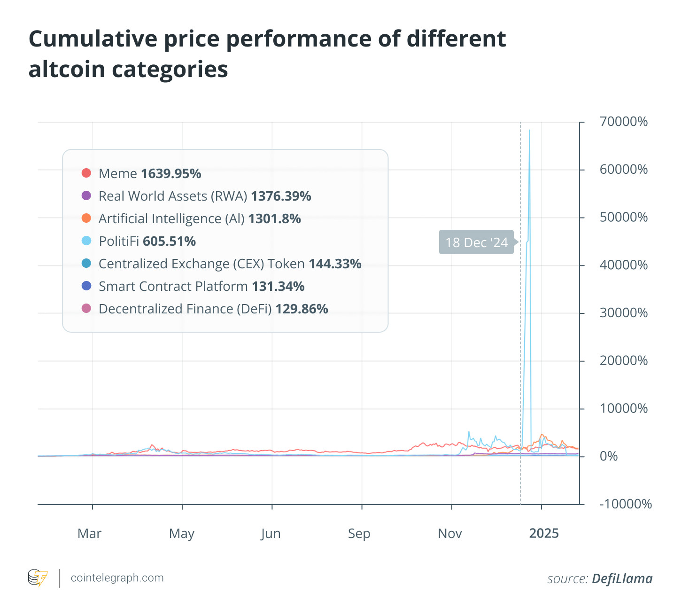Click the 2025 label on the x-axis
The width and height of the screenshot is (681, 616).
[x=544, y=534]
